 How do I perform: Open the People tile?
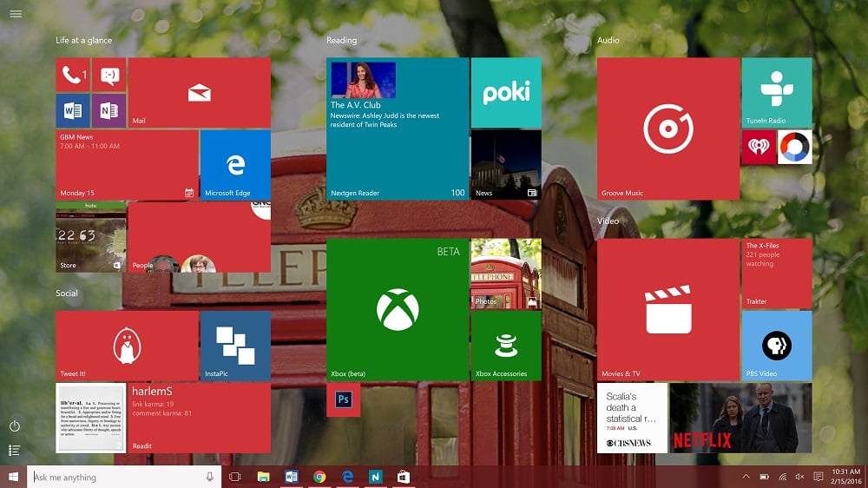(x=200, y=237)
